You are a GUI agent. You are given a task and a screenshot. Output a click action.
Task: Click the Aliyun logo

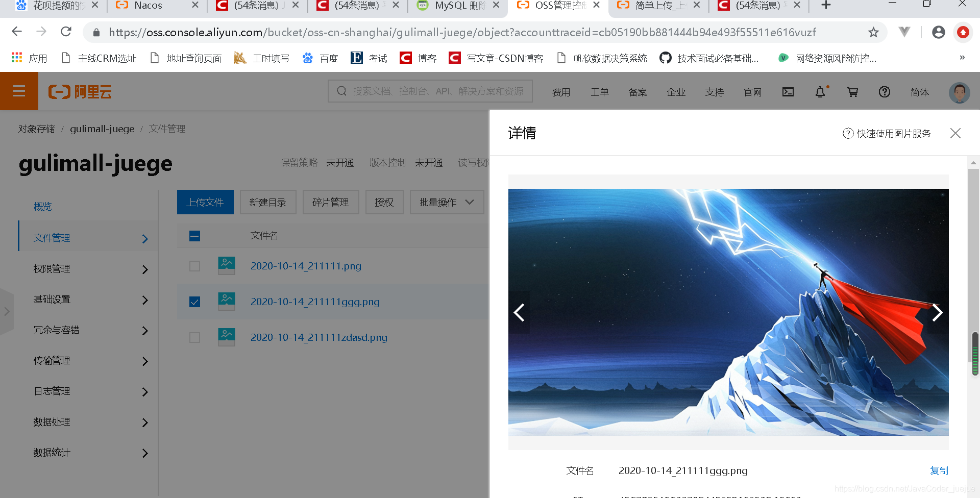click(x=80, y=92)
